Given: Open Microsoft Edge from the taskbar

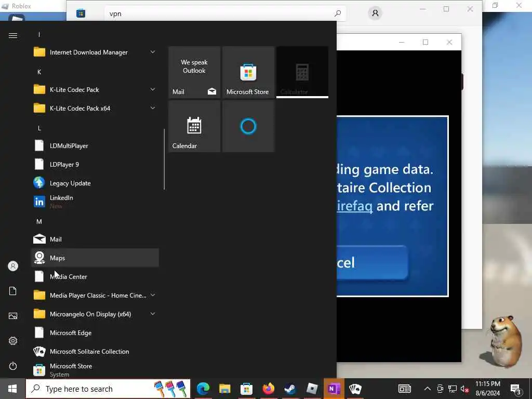Looking at the screenshot, I should click(x=203, y=389).
